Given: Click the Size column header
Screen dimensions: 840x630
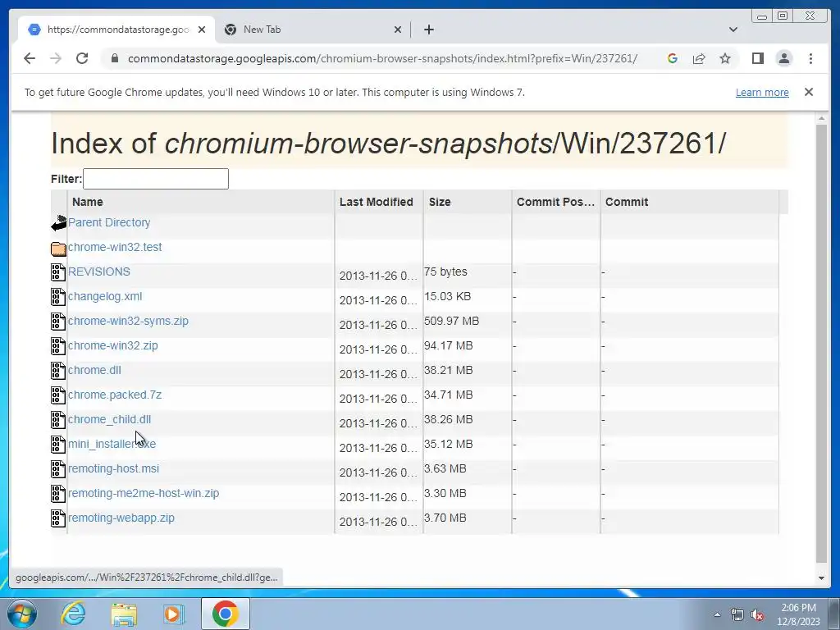Looking at the screenshot, I should coord(468,202).
